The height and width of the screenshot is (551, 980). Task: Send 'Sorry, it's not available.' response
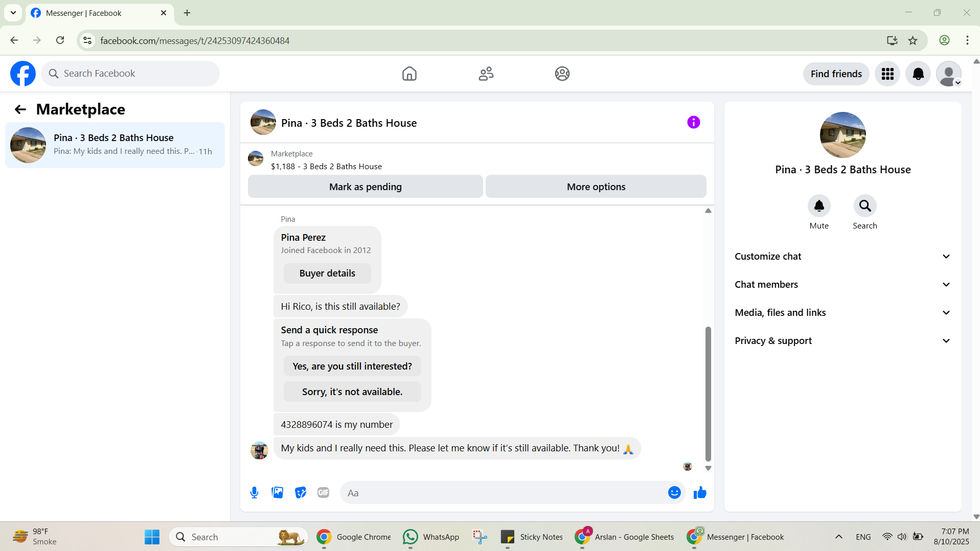tap(352, 392)
